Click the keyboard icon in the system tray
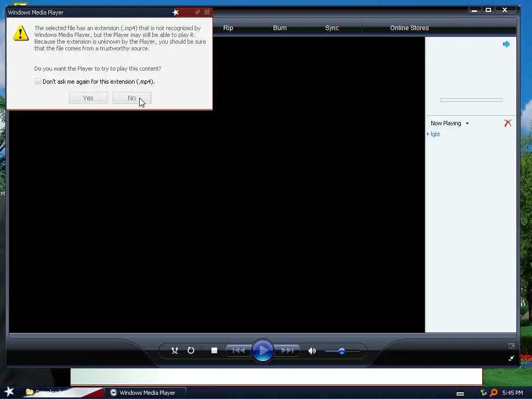The width and height of the screenshot is (532, 399). (x=460, y=394)
